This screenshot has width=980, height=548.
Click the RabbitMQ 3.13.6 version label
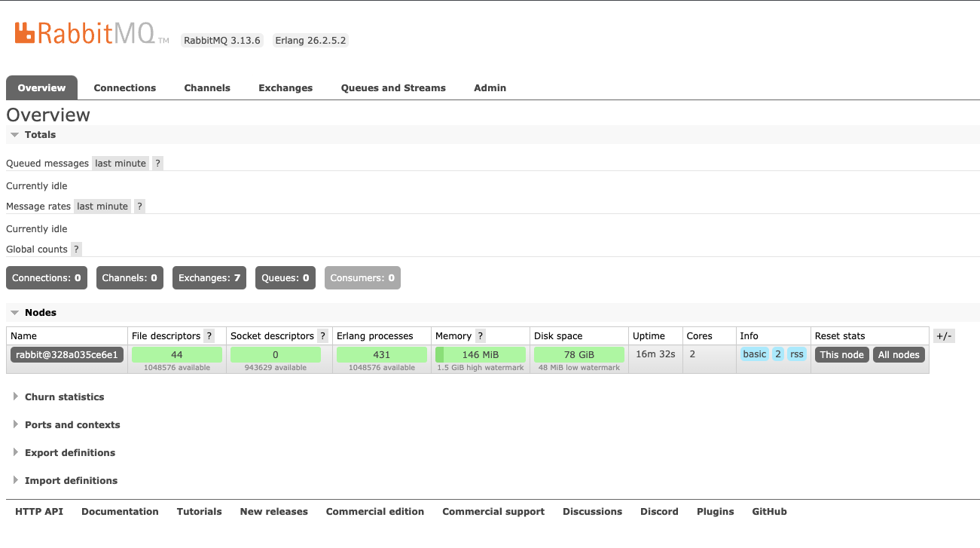pyautogui.click(x=222, y=41)
